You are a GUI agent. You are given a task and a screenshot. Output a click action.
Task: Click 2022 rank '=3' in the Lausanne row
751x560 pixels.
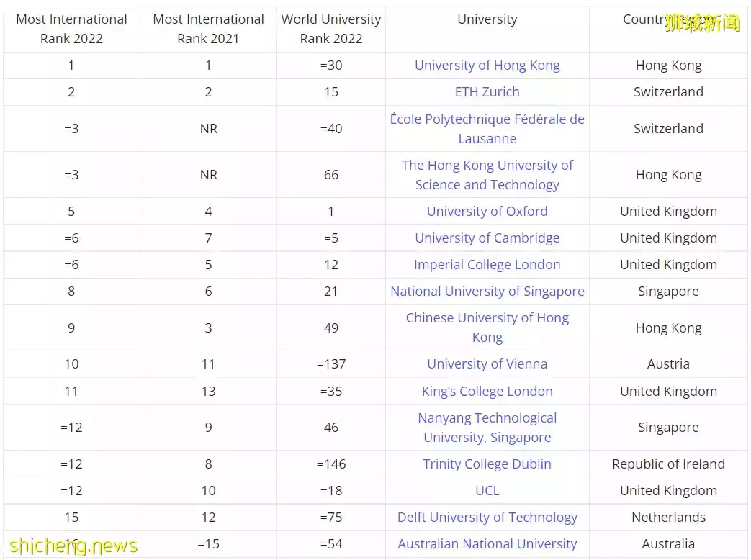click(x=71, y=129)
